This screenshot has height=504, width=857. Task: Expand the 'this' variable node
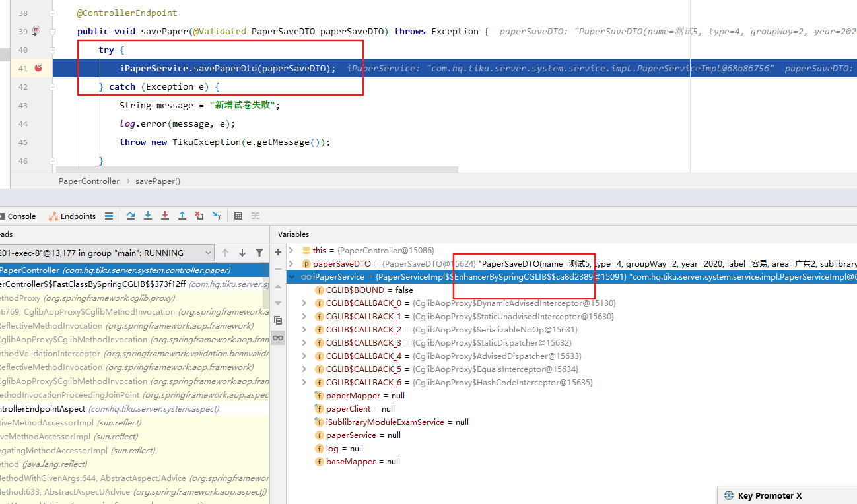(x=291, y=251)
